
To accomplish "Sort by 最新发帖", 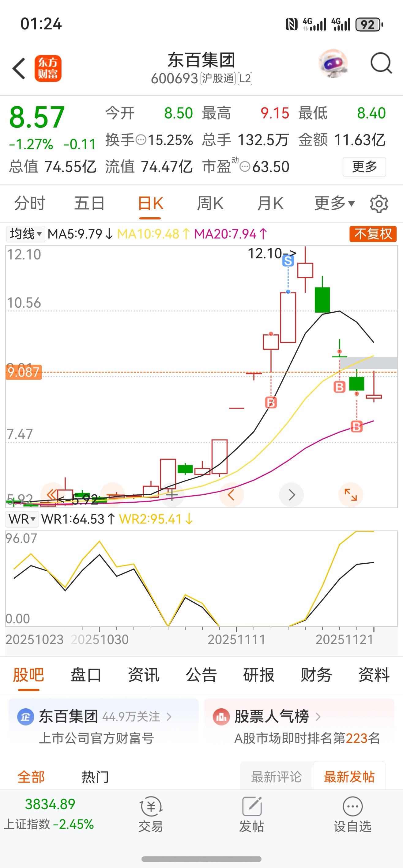I will click(x=349, y=777).
